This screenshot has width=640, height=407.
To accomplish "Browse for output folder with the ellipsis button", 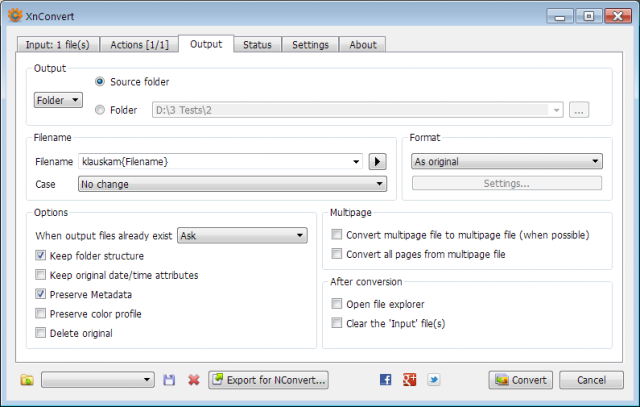I will coord(579,110).
